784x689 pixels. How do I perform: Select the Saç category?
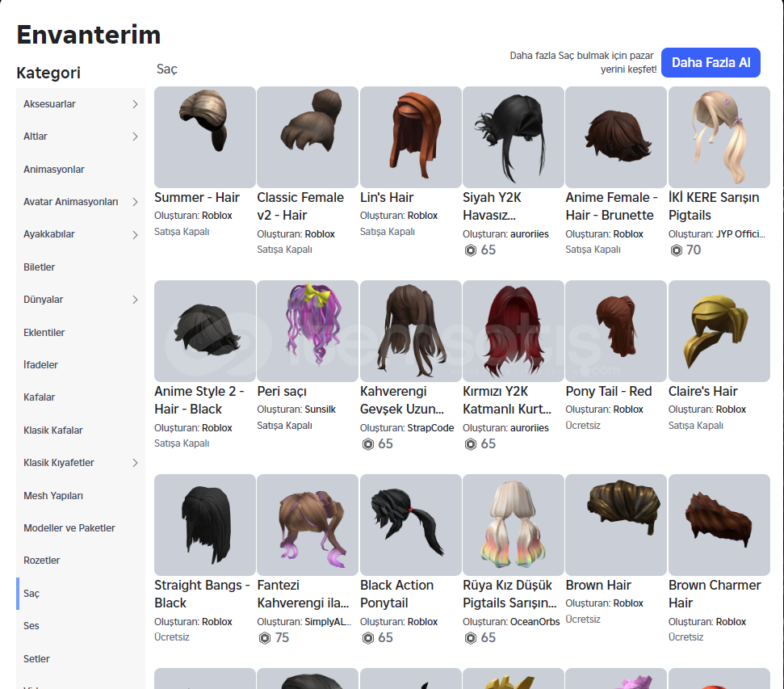[x=81, y=594]
